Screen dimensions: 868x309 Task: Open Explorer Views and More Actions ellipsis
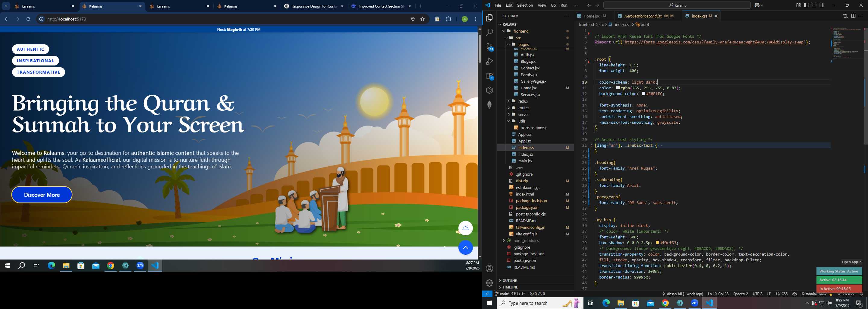[x=567, y=16]
